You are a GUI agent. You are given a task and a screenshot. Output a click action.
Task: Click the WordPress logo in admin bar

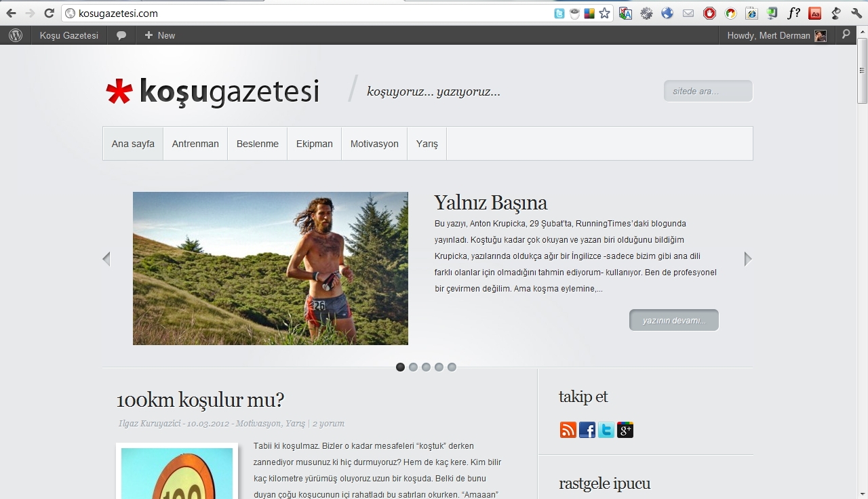(x=16, y=35)
